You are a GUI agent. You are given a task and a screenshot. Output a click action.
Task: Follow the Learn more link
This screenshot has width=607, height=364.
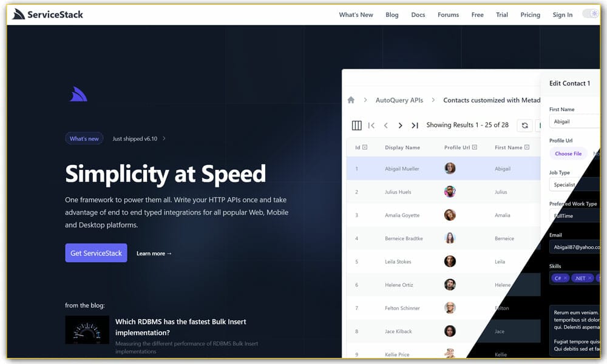click(154, 254)
